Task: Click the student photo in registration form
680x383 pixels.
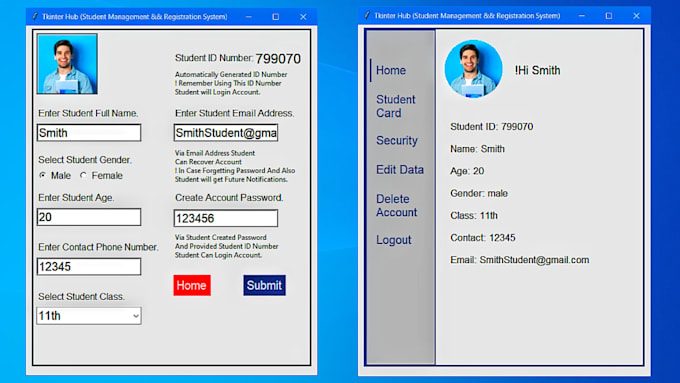Action: pyautogui.click(x=67, y=64)
